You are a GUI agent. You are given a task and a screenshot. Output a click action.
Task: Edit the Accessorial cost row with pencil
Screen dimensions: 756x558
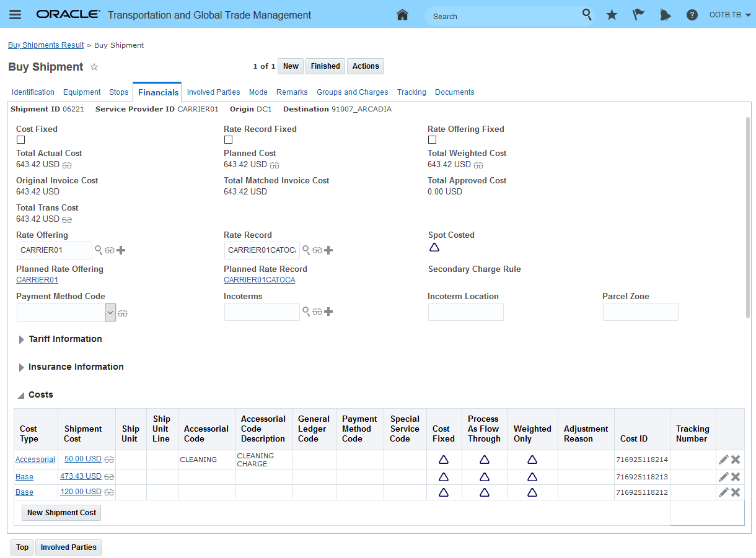(723, 460)
